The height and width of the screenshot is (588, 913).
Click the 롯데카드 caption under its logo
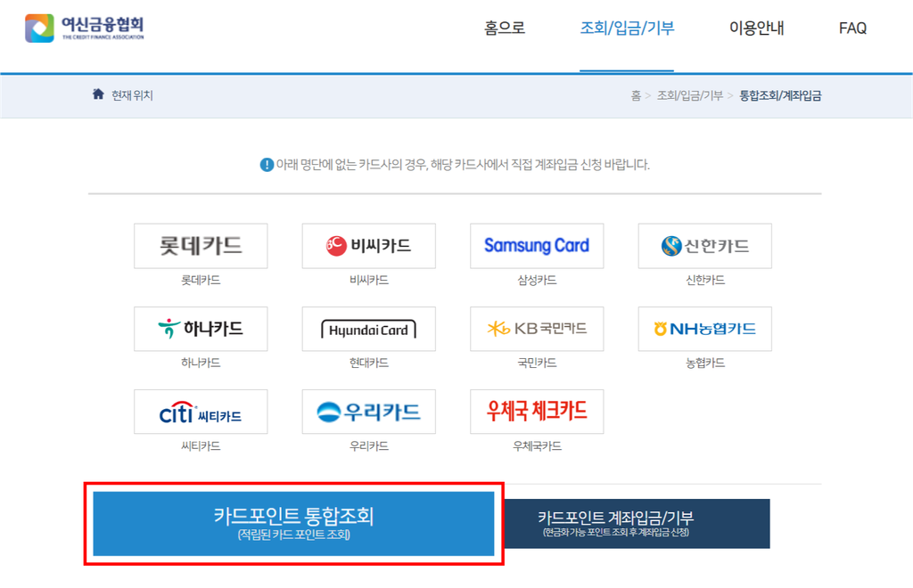click(201, 281)
